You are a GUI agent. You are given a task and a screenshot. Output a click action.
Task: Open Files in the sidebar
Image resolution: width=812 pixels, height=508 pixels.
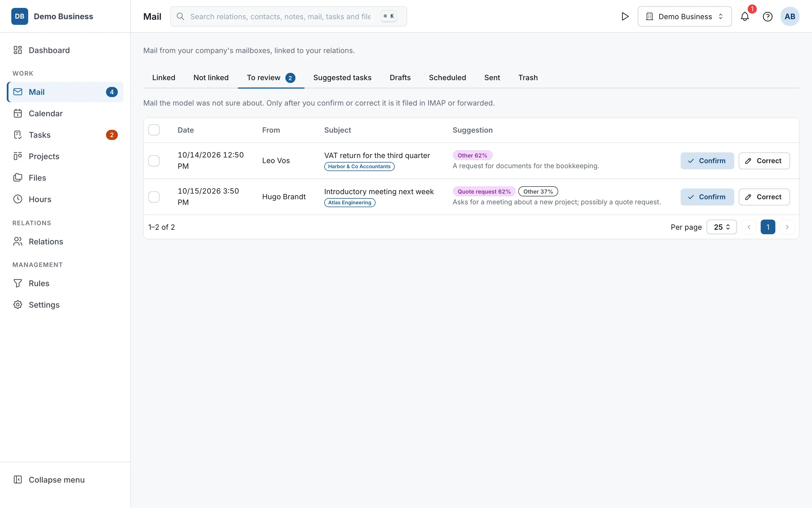pos(65,178)
